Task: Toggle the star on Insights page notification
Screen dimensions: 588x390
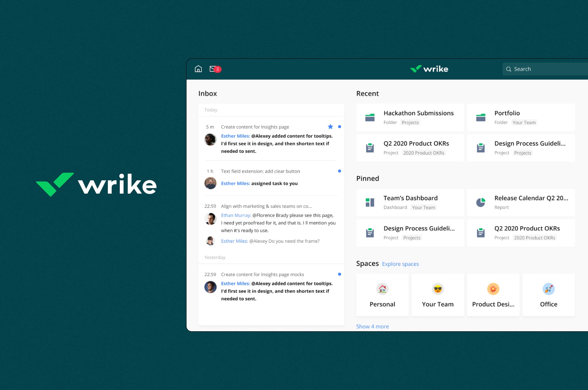Action: click(330, 127)
